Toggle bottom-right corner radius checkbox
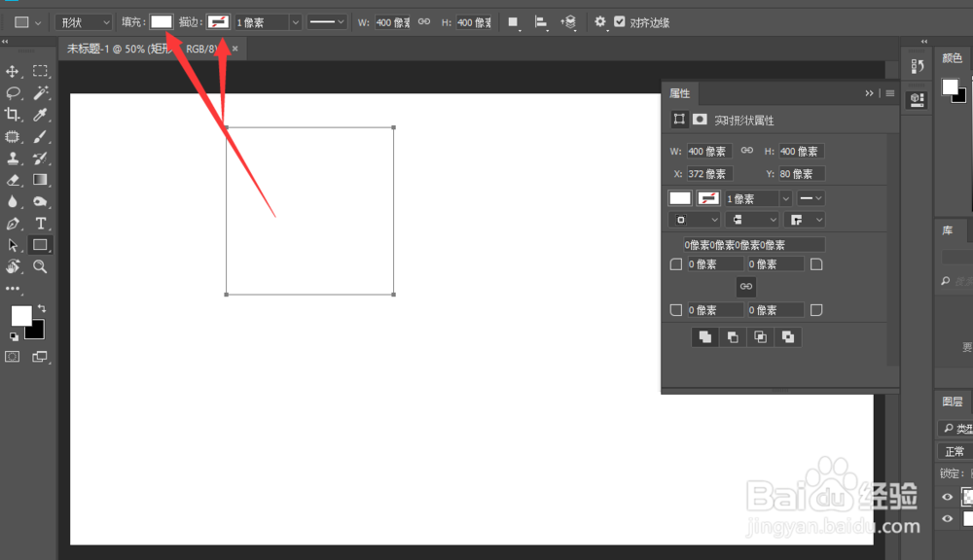 [x=816, y=309]
